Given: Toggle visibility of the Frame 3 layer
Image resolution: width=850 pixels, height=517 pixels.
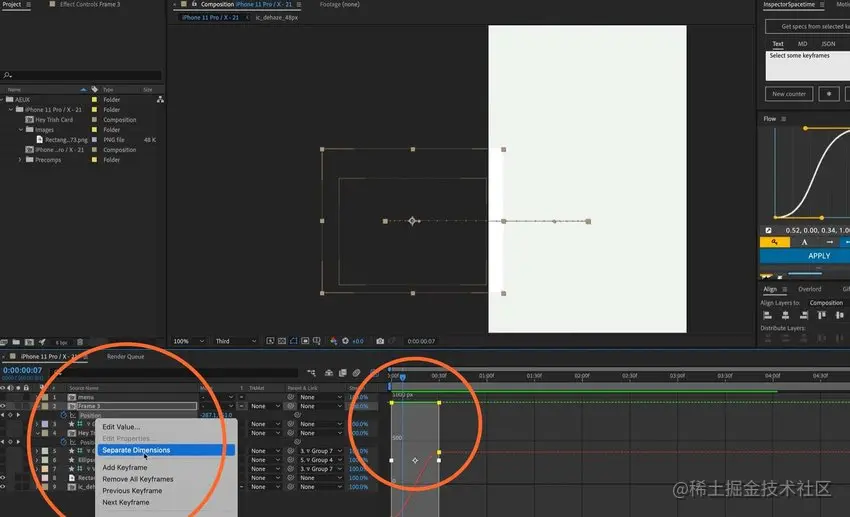Looking at the screenshot, I should click(x=3, y=406).
